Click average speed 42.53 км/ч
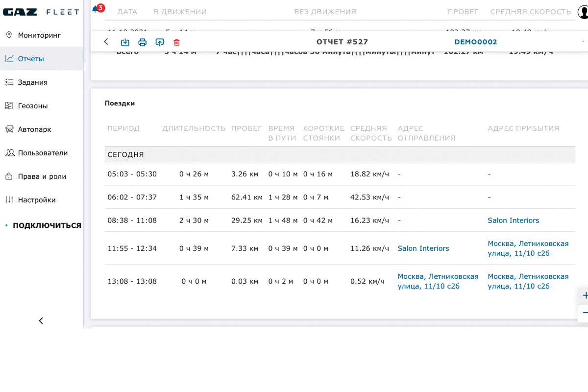The height and width of the screenshot is (392, 588). point(369,197)
